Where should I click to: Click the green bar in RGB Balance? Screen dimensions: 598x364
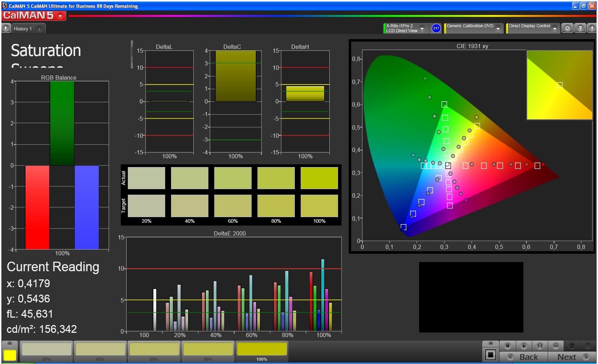tap(62, 123)
